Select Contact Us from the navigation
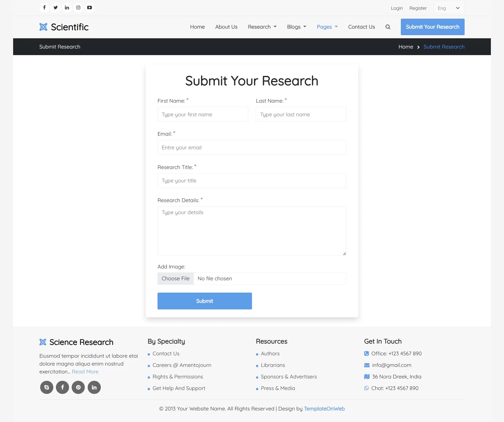 point(361,27)
